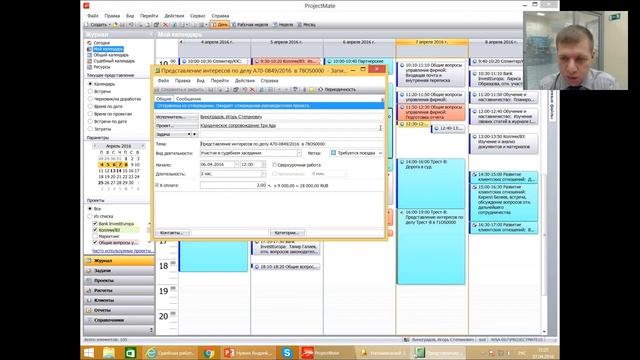Viewport: 640px width, 360px height.
Task: Open the Сервис menu of the main window
Action: click(x=198, y=16)
